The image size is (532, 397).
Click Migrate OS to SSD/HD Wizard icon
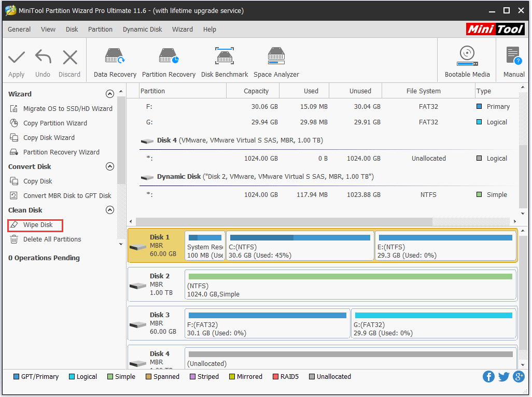click(x=14, y=108)
